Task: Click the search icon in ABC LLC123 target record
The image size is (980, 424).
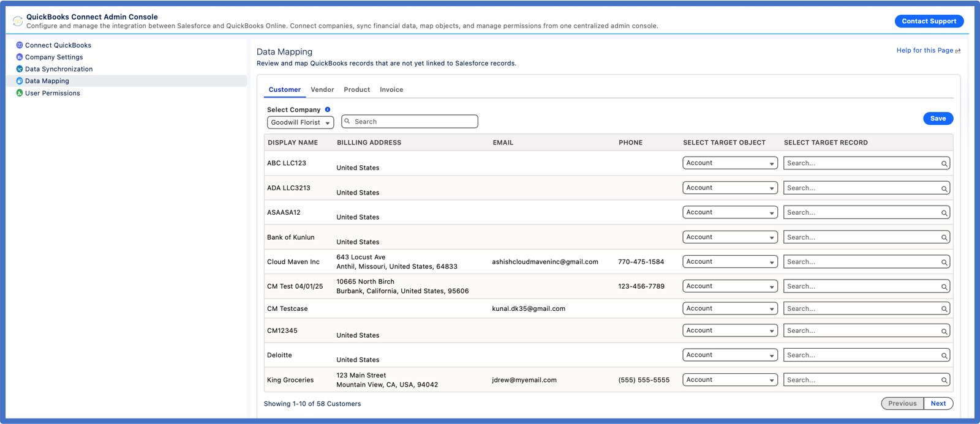Action: pyautogui.click(x=944, y=163)
